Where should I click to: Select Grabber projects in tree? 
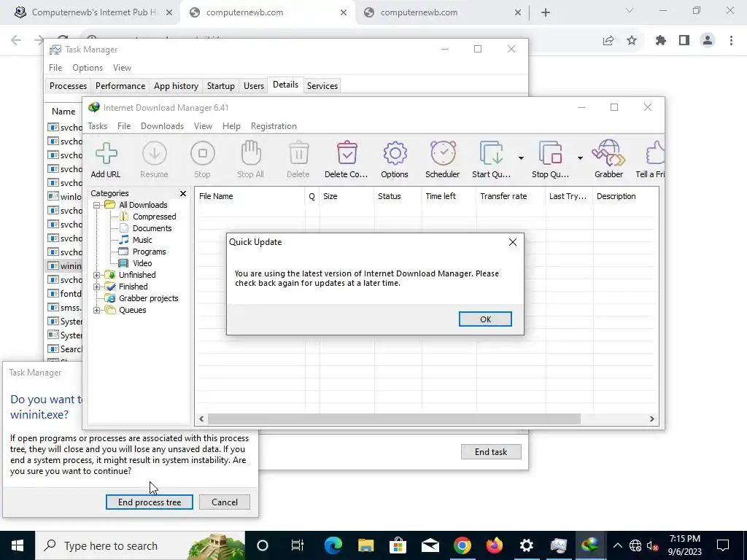coord(148,298)
